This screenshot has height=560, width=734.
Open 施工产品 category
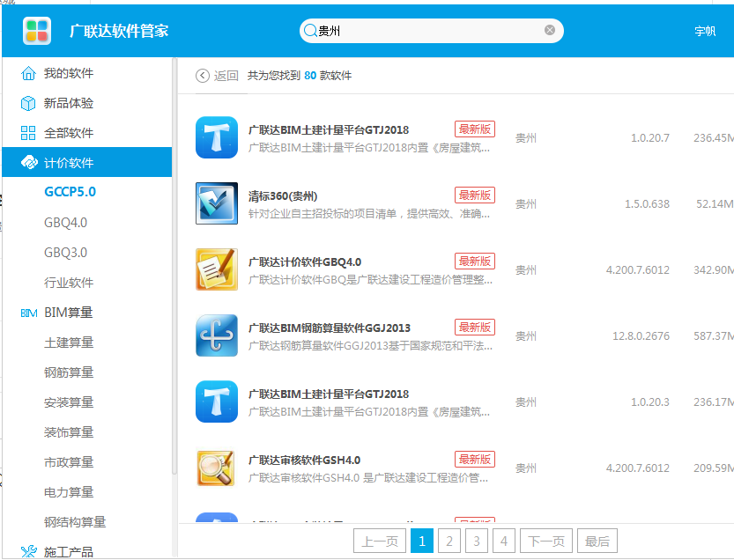pyautogui.click(x=69, y=552)
